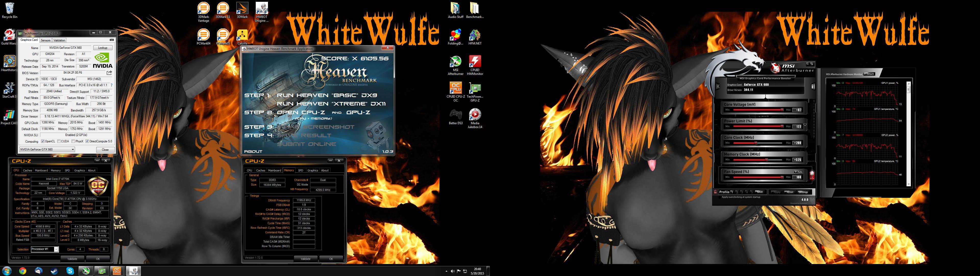
Task: Open Skype from the taskbar
Action: pyautogui.click(x=70, y=271)
